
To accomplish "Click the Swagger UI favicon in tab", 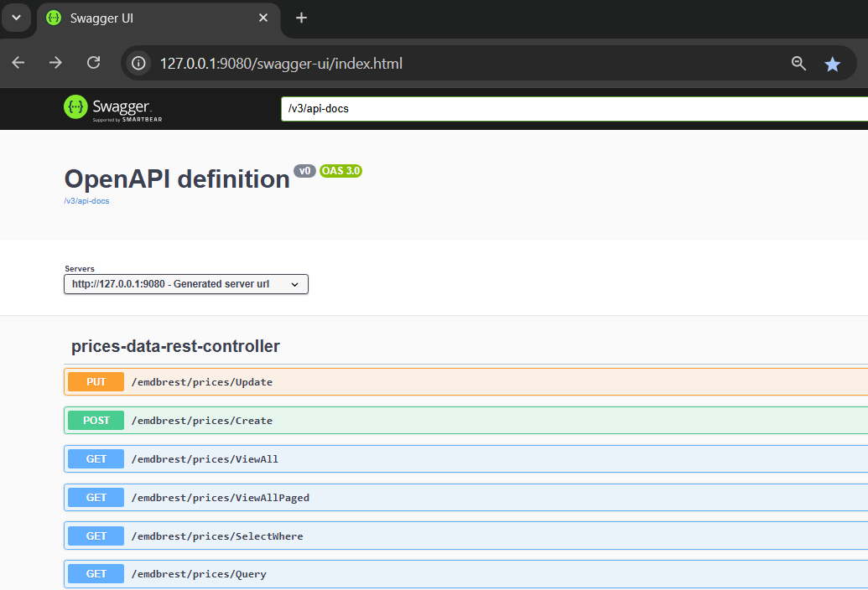I will (x=54, y=18).
